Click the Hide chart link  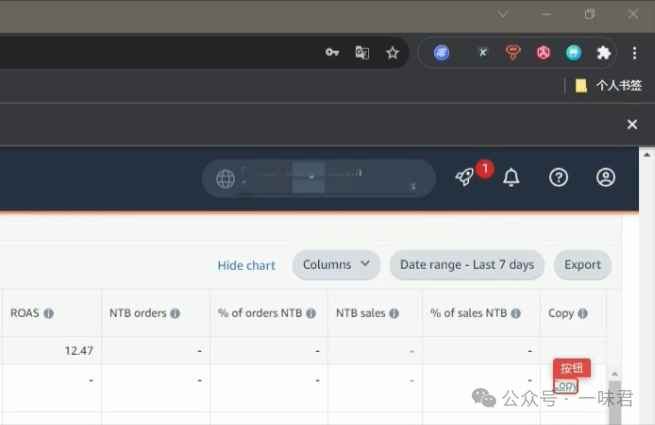246,265
